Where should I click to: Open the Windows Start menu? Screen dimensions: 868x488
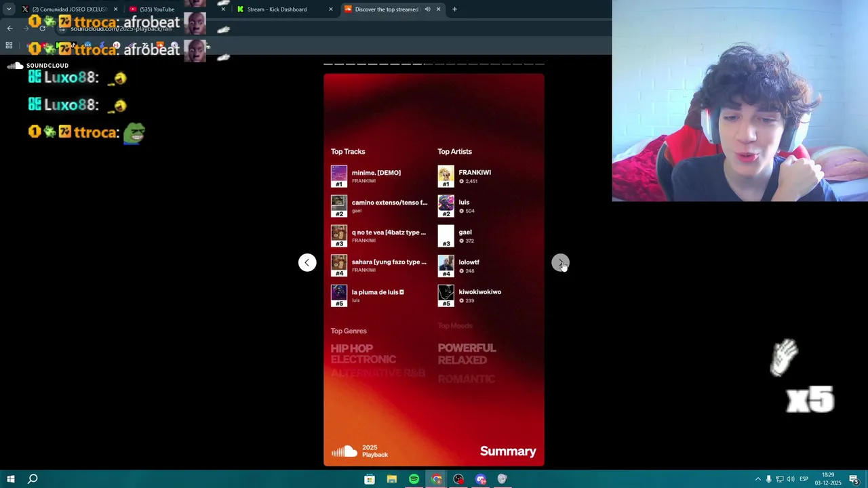tap(11, 479)
